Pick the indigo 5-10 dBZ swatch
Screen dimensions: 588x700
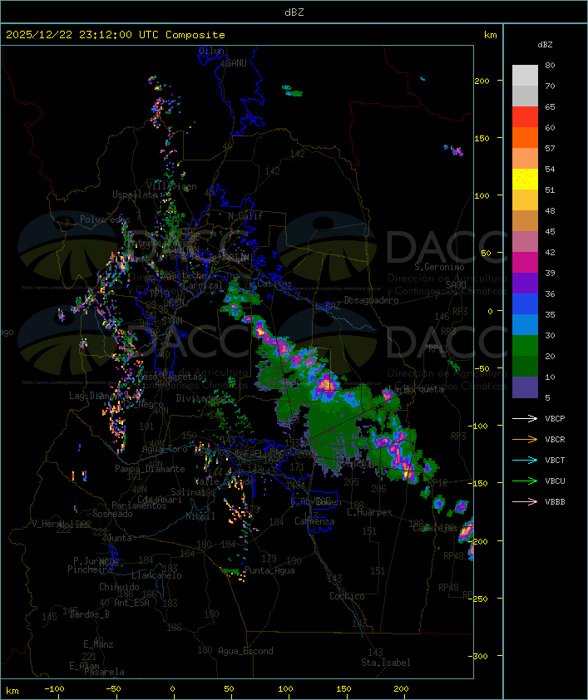point(525,387)
